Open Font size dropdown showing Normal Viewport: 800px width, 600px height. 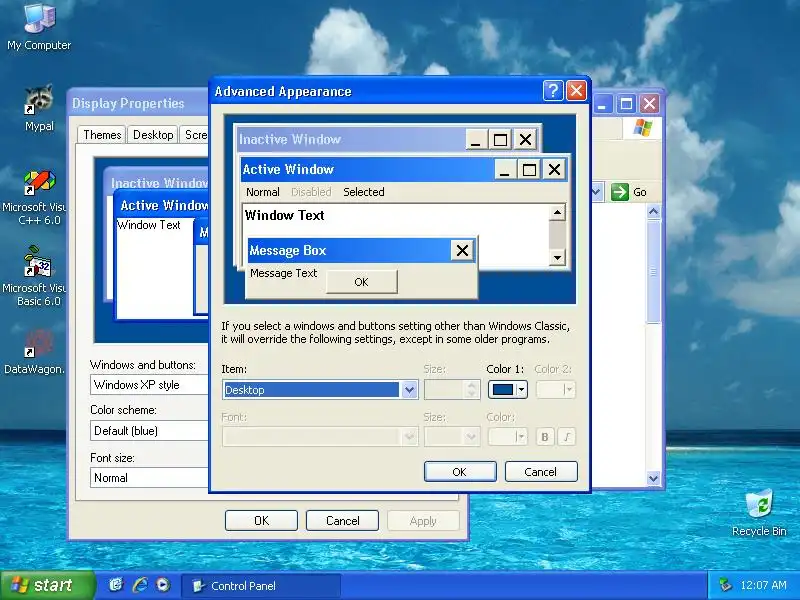point(149,478)
